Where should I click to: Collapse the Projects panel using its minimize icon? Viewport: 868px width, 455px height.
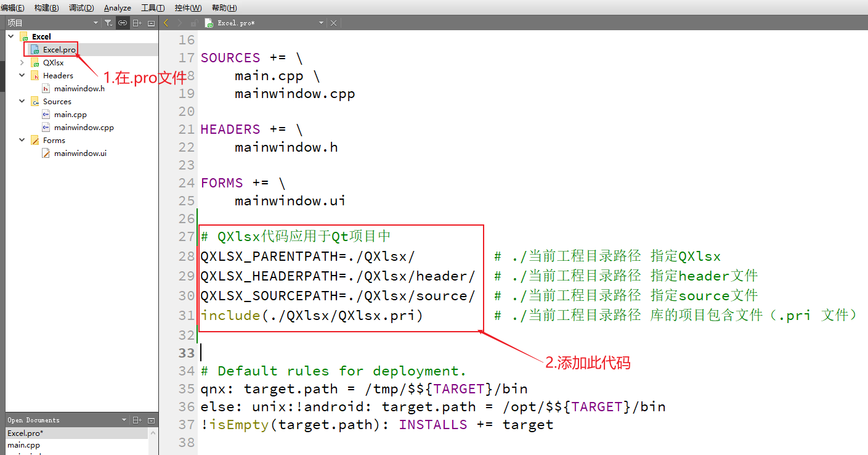150,22
